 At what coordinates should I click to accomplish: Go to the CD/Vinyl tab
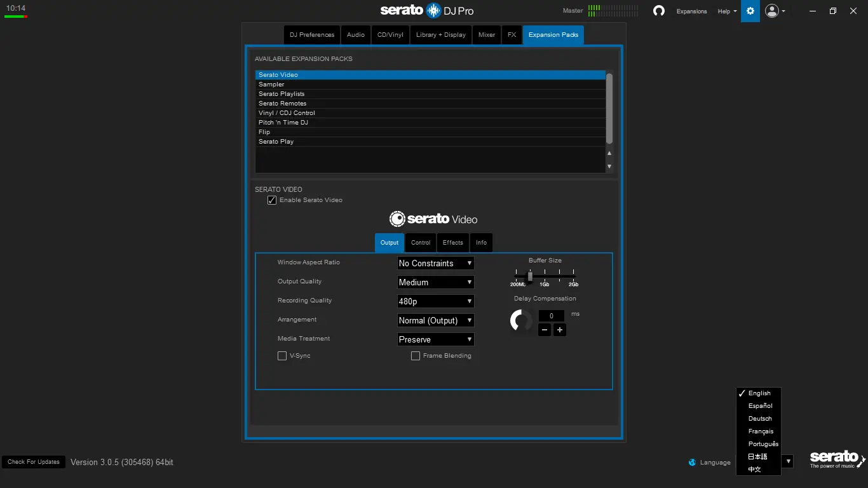point(390,35)
